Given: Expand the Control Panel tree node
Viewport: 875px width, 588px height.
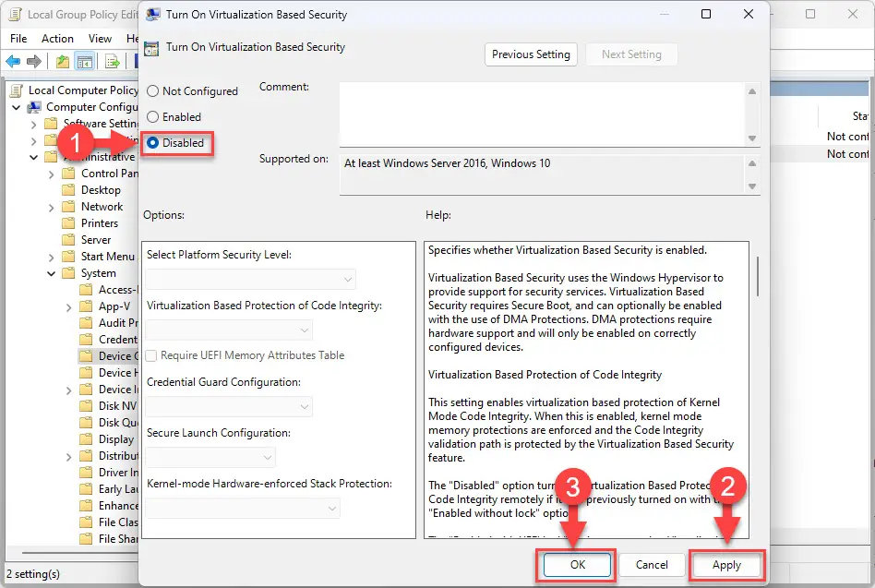Looking at the screenshot, I should [52, 174].
